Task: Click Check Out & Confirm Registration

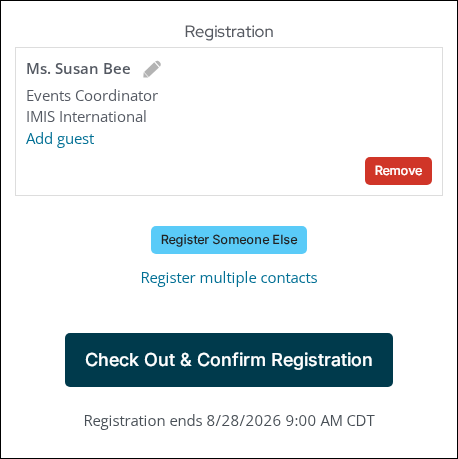Action: click(229, 360)
